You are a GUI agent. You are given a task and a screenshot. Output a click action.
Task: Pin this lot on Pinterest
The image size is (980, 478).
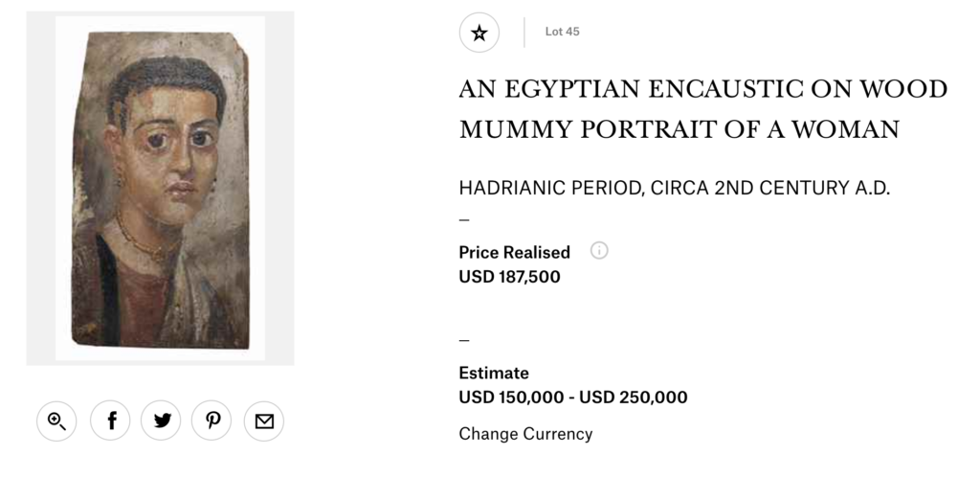212,421
